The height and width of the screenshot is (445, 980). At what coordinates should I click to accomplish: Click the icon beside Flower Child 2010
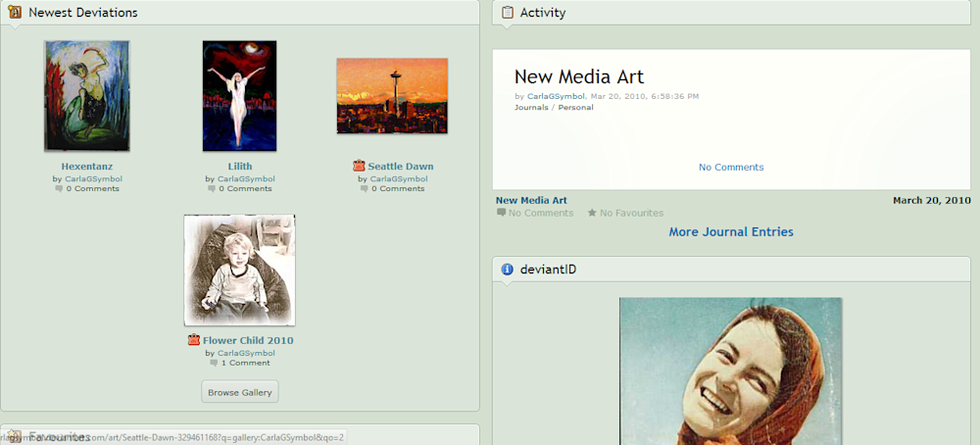coord(194,341)
